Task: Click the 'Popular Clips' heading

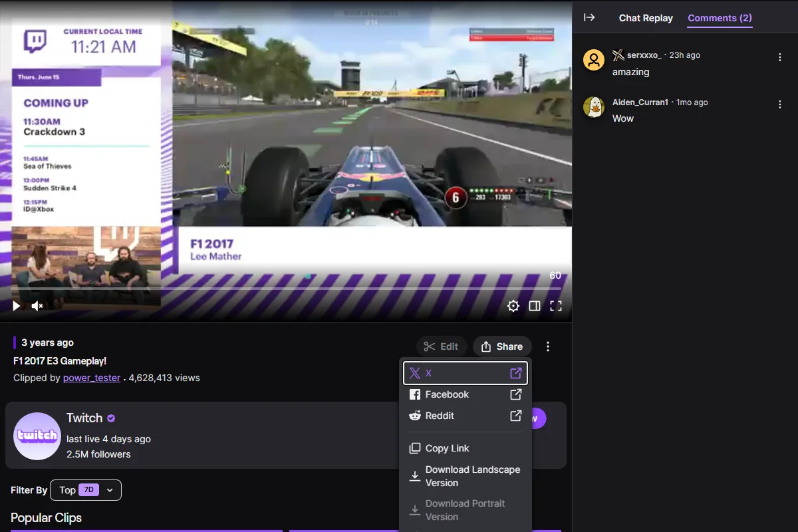Action: 46,518
